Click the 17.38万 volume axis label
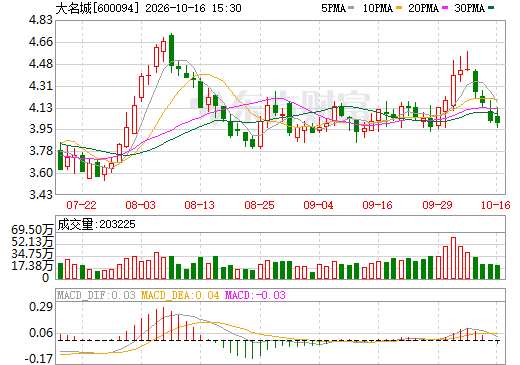Screen dimensions: 520x365 32,266
